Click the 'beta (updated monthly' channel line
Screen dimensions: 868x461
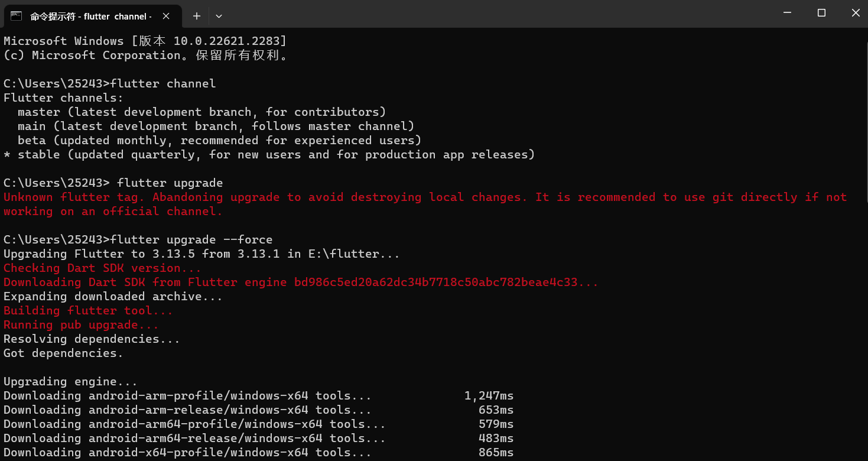pos(219,141)
